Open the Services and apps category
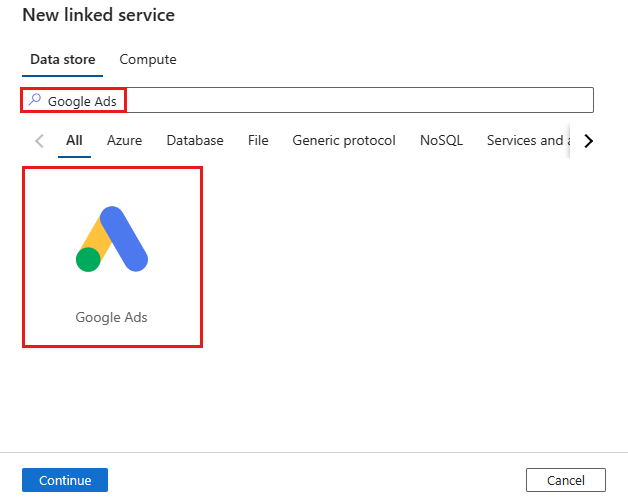Screen dimensions: 628x504 pos(526,141)
